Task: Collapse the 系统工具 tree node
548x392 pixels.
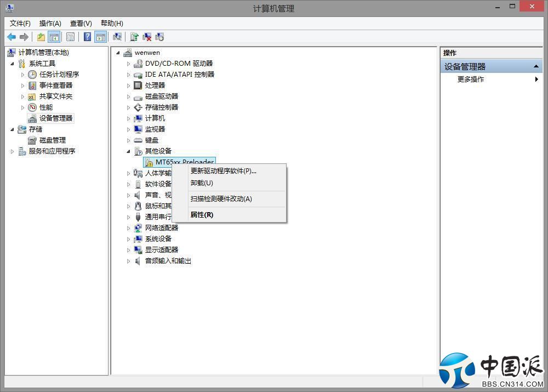Action: pyautogui.click(x=12, y=64)
